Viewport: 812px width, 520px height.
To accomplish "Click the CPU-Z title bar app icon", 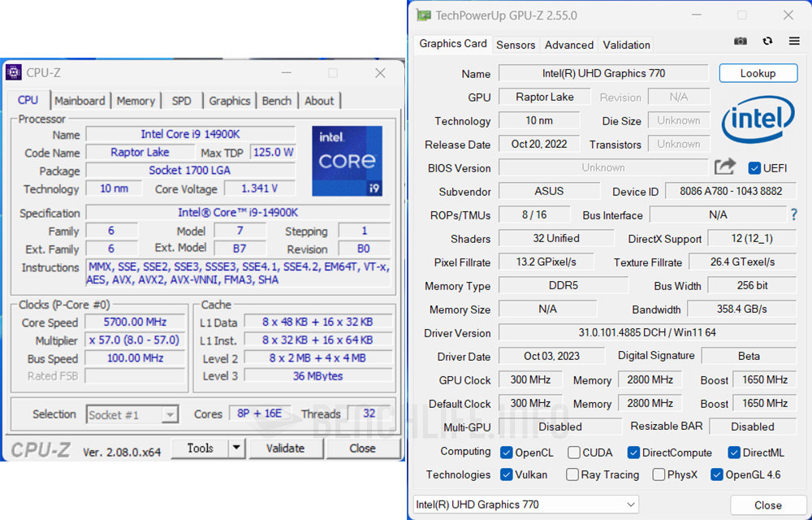I will pyautogui.click(x=14, y=72).
